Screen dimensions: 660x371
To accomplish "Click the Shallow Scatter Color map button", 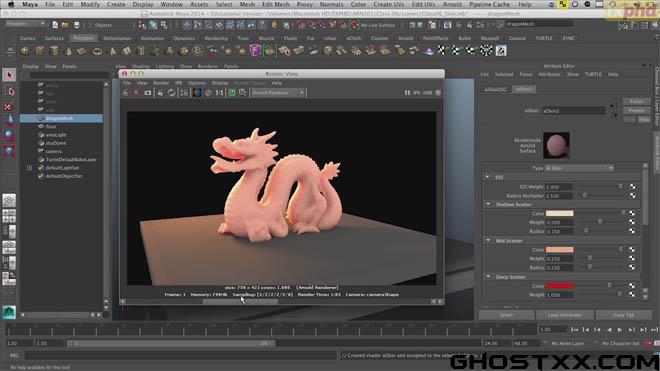I will click(632, 214).
